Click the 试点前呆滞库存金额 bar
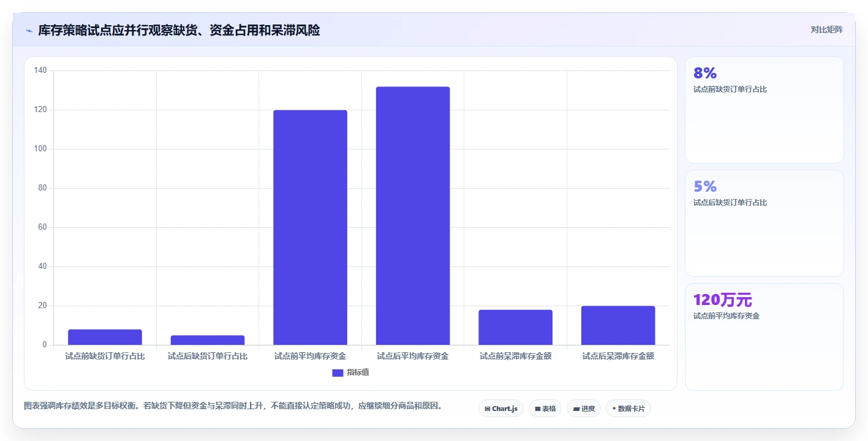This screenshot has width=868, height=441. click(x=515, y=327)
